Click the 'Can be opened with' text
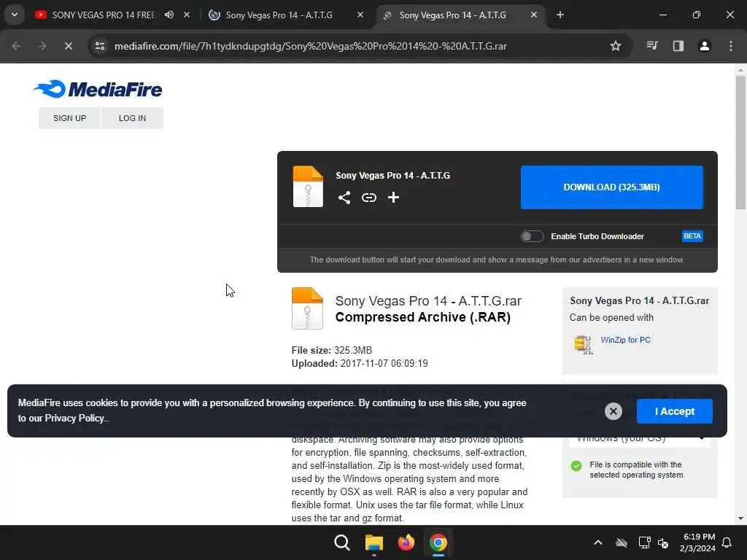 click(611, 318)
